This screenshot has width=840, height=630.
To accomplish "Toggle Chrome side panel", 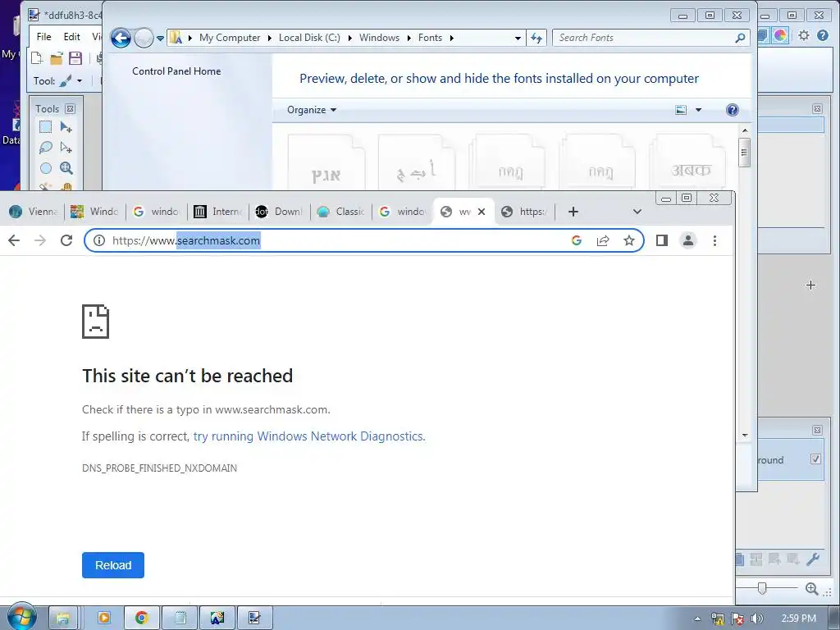I will click(x=662, y=240).
